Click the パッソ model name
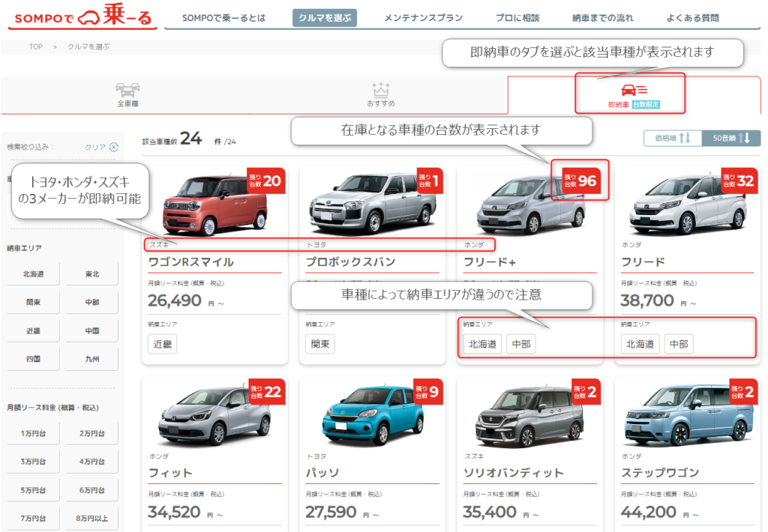 click(322, 473)
